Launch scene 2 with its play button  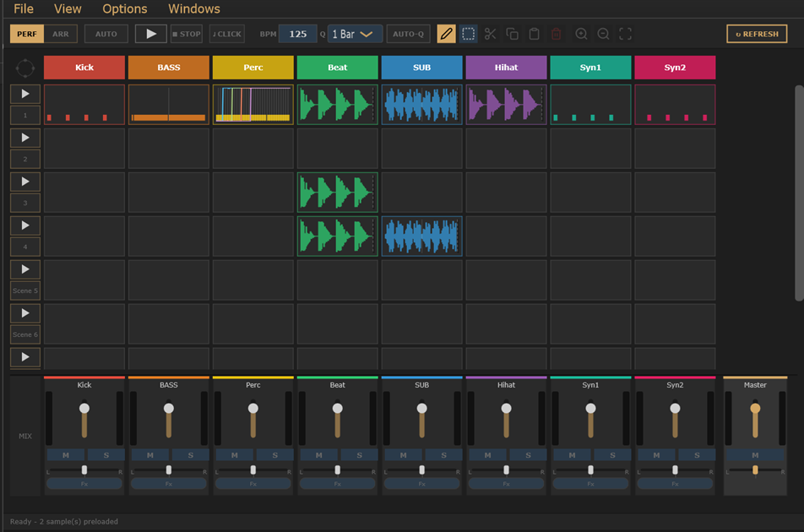(x=25, y=138)
